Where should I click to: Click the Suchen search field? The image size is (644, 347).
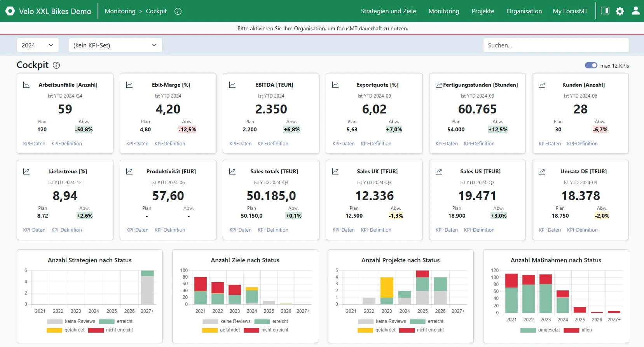pos(556,45)
